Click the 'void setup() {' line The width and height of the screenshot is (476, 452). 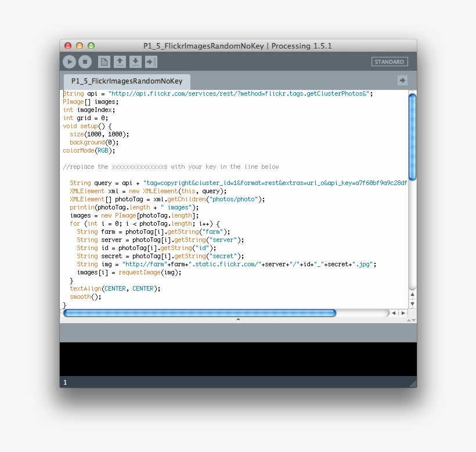point(87,126)
